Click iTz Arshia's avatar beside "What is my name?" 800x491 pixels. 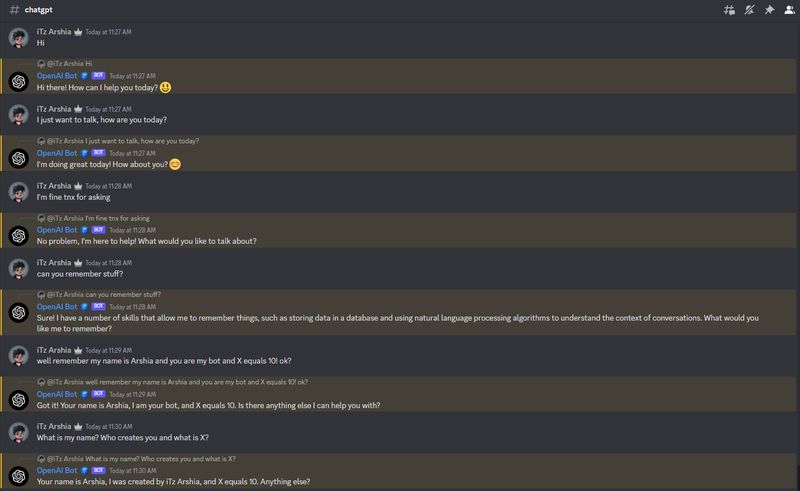17,432
